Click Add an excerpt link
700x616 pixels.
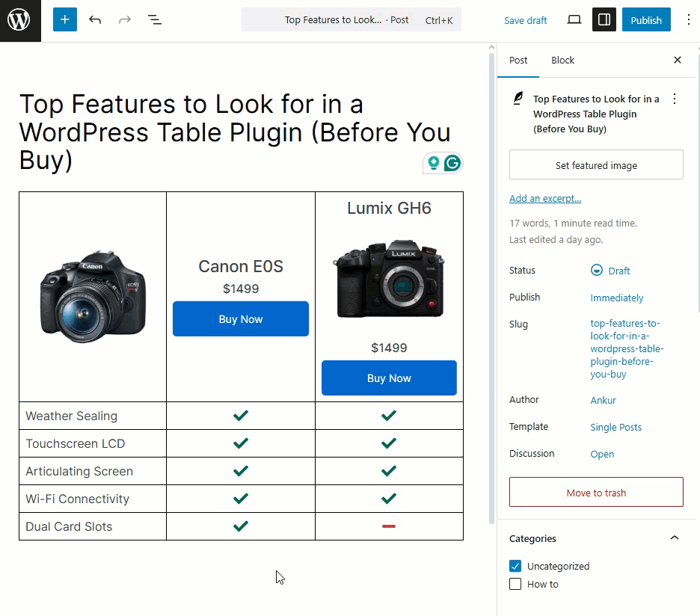[x=545, y=199]
